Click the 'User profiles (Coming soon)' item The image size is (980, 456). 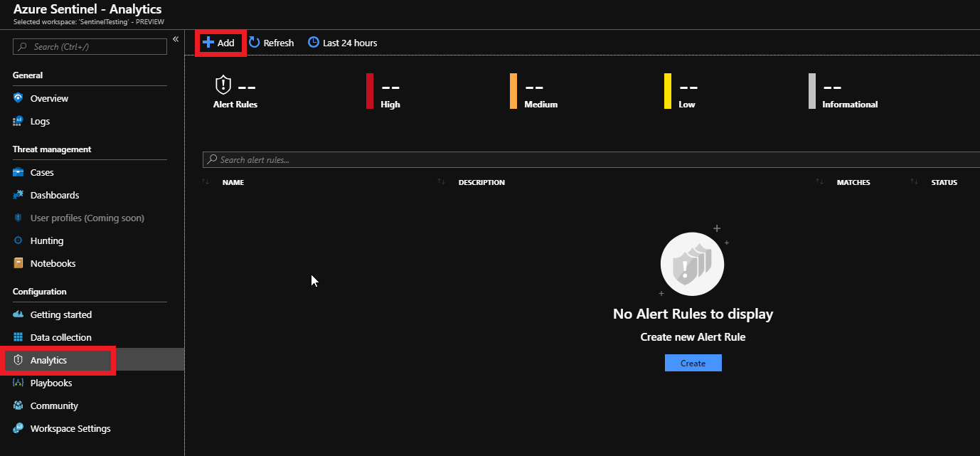[87, 218]
